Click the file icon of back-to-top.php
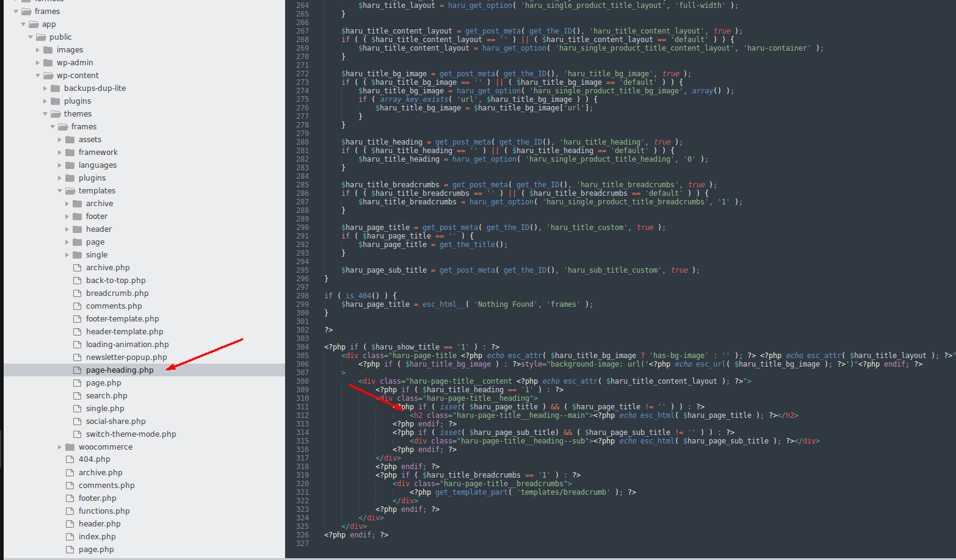 tap(78, 281)
